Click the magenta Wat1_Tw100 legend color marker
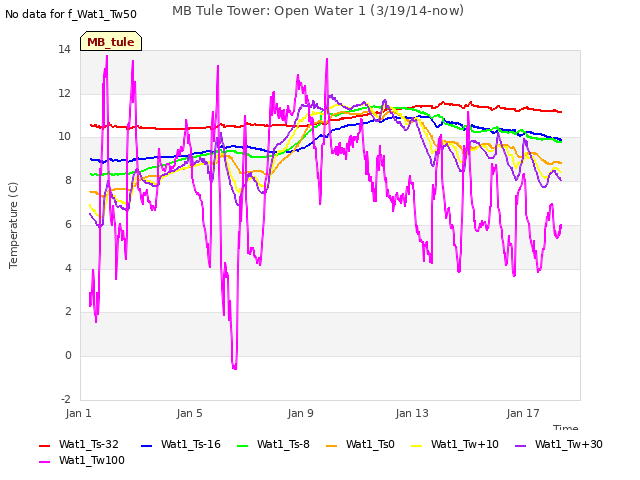 coord(44,462)
